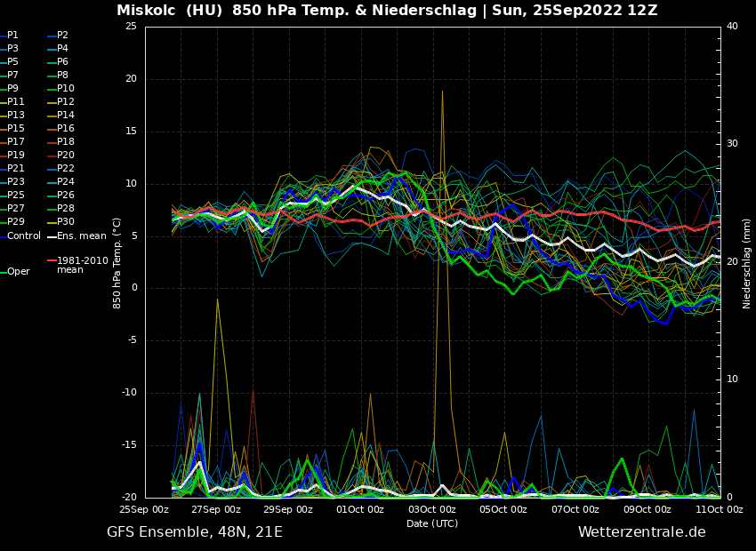The width and height of the screenshot is (756, 551).
Task: Click the 1981-2010 mean legend entry
Action: (82, 265)
